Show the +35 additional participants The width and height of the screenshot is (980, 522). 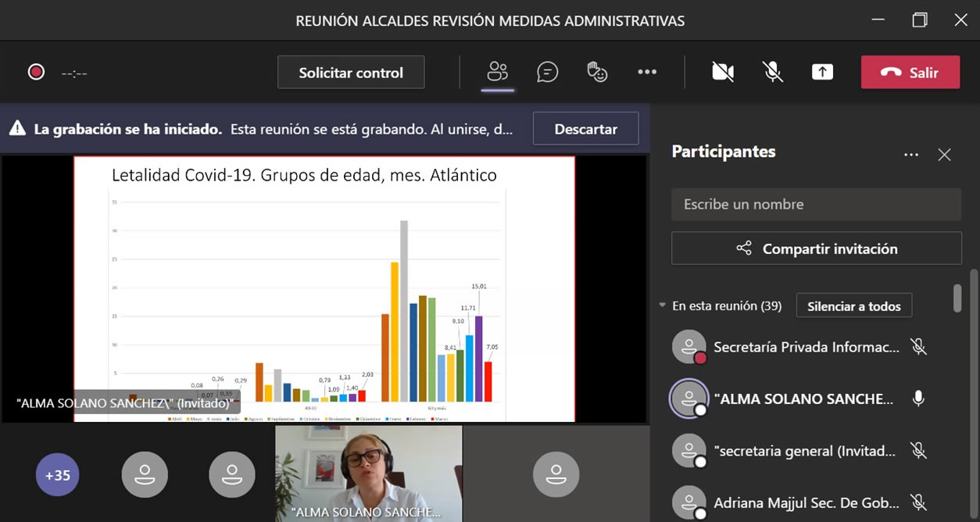[x=58, y=475]
